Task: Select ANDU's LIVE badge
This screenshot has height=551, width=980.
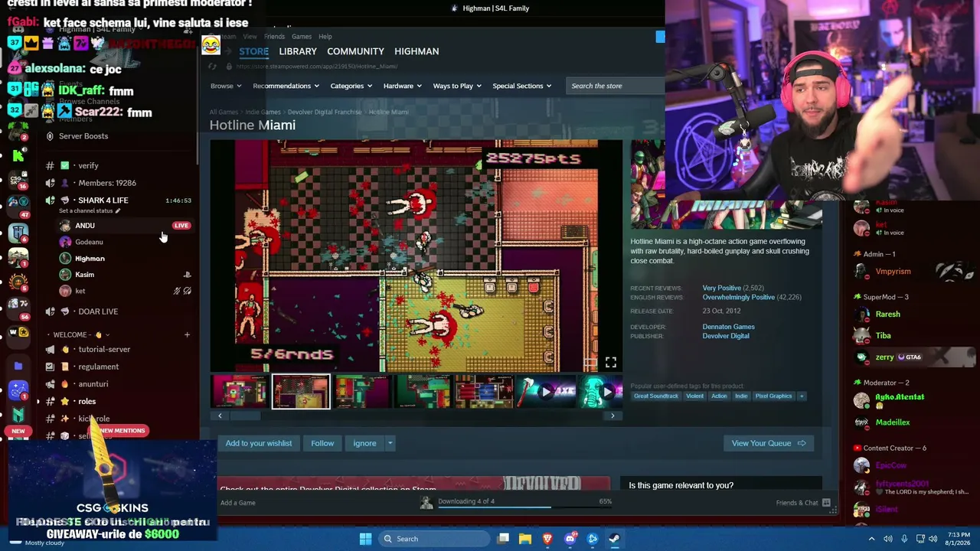Action: tap(181, 226)
